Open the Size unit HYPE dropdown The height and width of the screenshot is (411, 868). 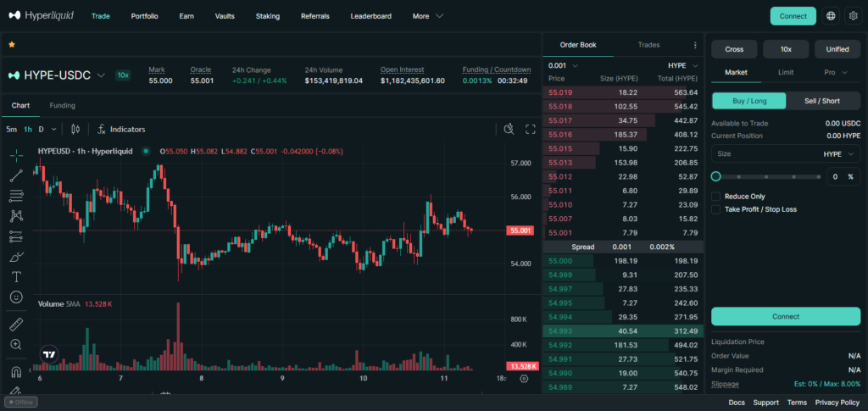point(838,154)
